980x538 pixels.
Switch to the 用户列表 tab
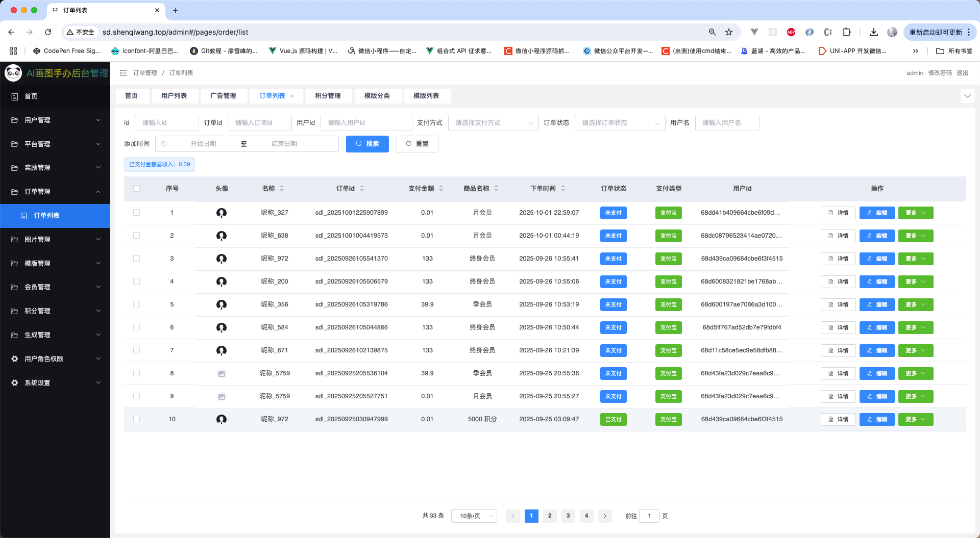point(174,96)
